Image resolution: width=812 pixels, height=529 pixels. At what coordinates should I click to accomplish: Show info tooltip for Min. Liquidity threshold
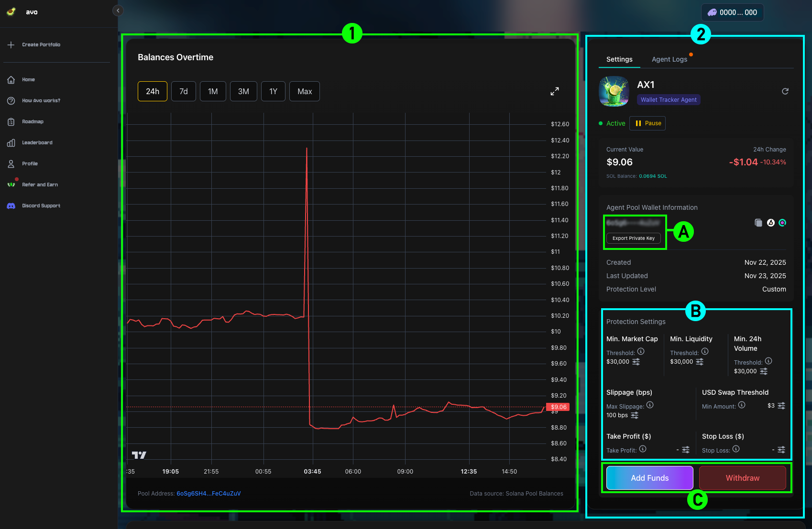[705, 352]
